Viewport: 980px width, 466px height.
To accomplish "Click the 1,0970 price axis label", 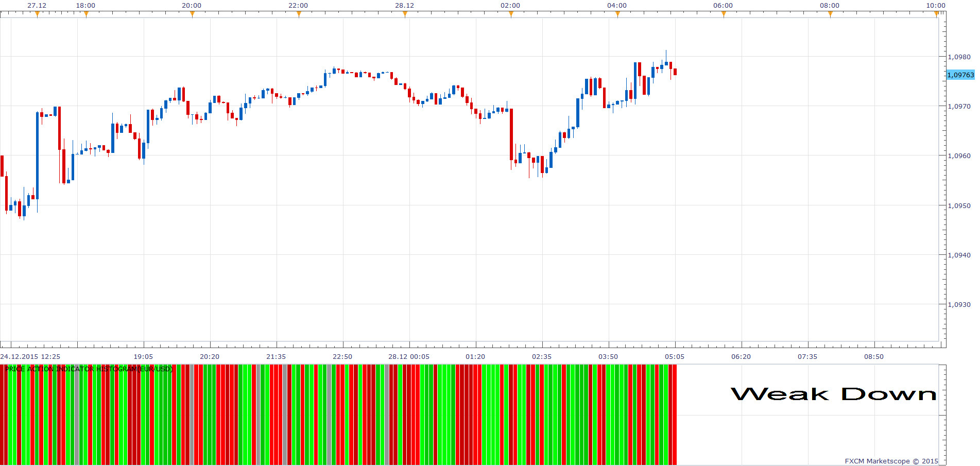I will pos(959,107).
